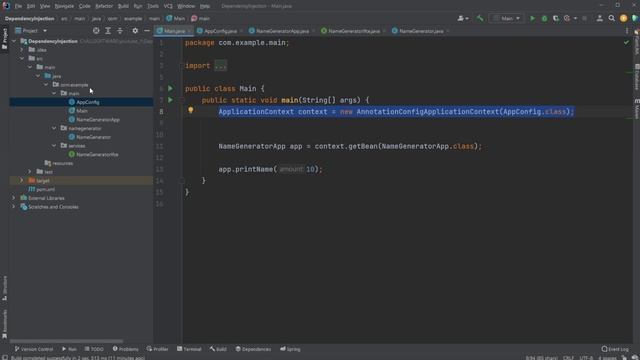The image size is (640, 360).
Task: Open the Database sidebar tool window
Action: 637,77
